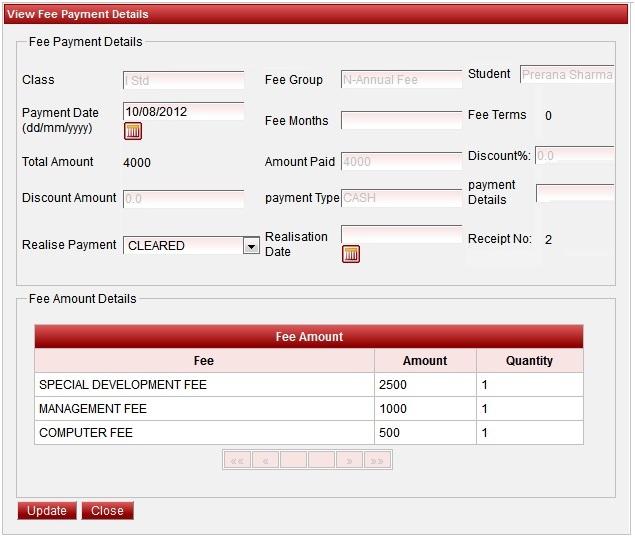The width and height of the screenshot is (635, 537).
Task: Click the Quantity column header
Action: pos(529,361)
